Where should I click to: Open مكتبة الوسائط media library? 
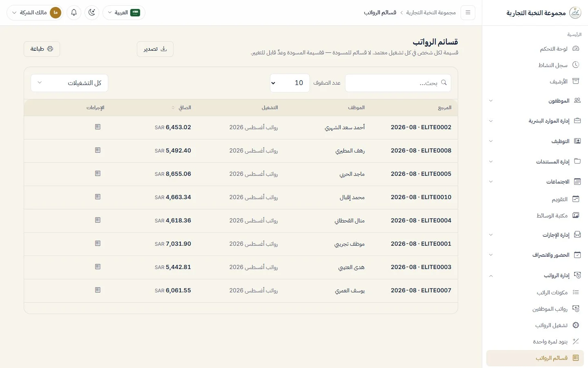[x=535, y=215]
